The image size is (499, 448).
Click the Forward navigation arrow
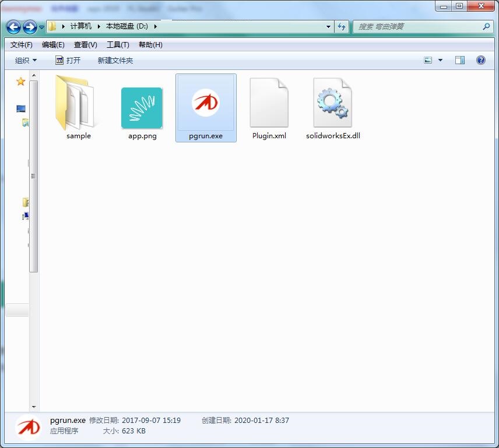click(30, 27)
